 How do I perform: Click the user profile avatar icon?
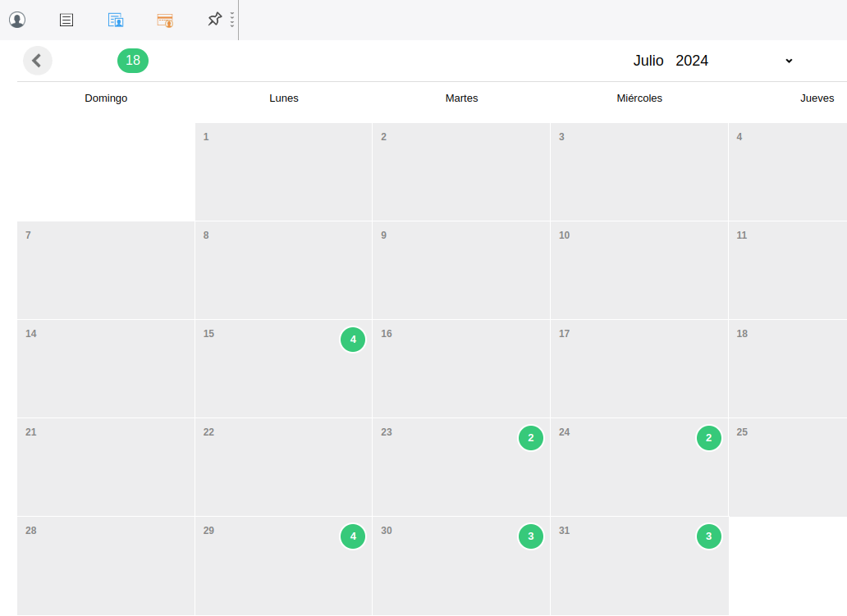click(17, 20)
